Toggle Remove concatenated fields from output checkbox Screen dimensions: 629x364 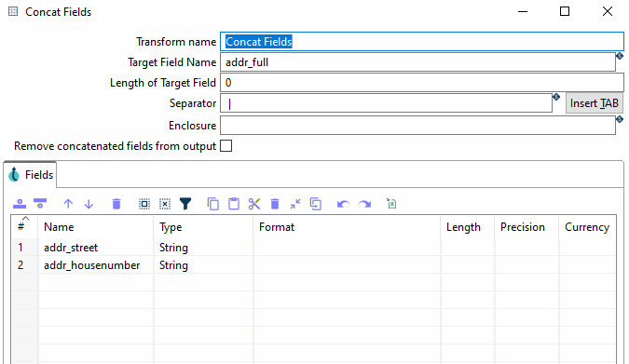[226, 146]
